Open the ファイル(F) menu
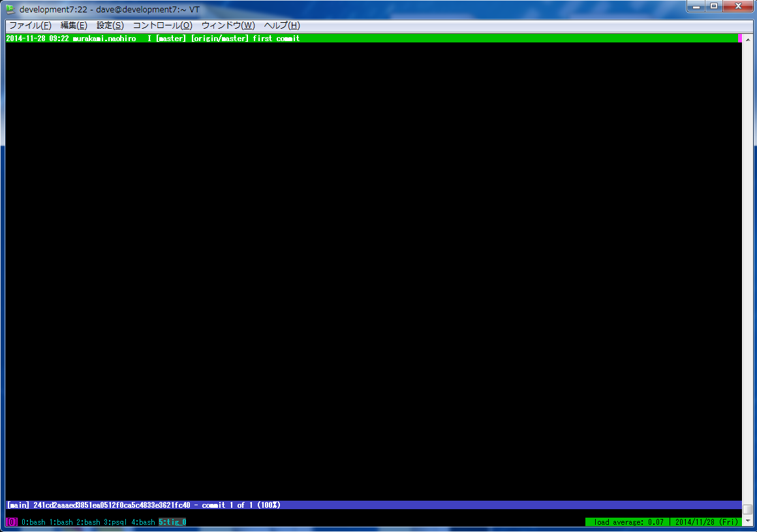The width and height of the screenshot is (757, 532). [30, 25]
